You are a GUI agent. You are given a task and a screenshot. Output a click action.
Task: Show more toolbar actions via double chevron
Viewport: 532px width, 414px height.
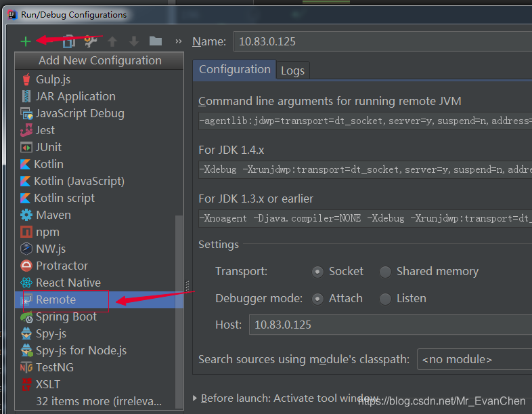(x=179, y=41)
